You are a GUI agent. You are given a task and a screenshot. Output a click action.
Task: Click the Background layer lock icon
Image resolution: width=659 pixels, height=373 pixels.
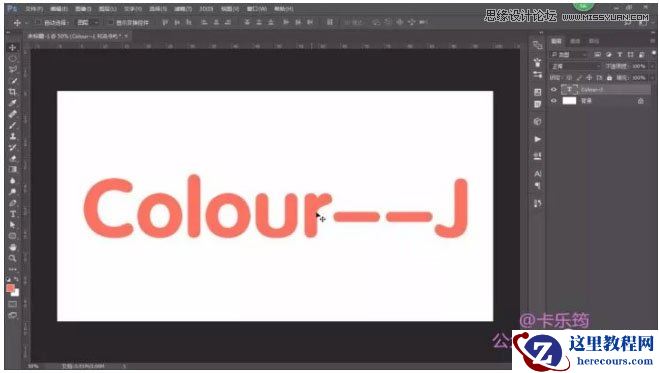640,101
